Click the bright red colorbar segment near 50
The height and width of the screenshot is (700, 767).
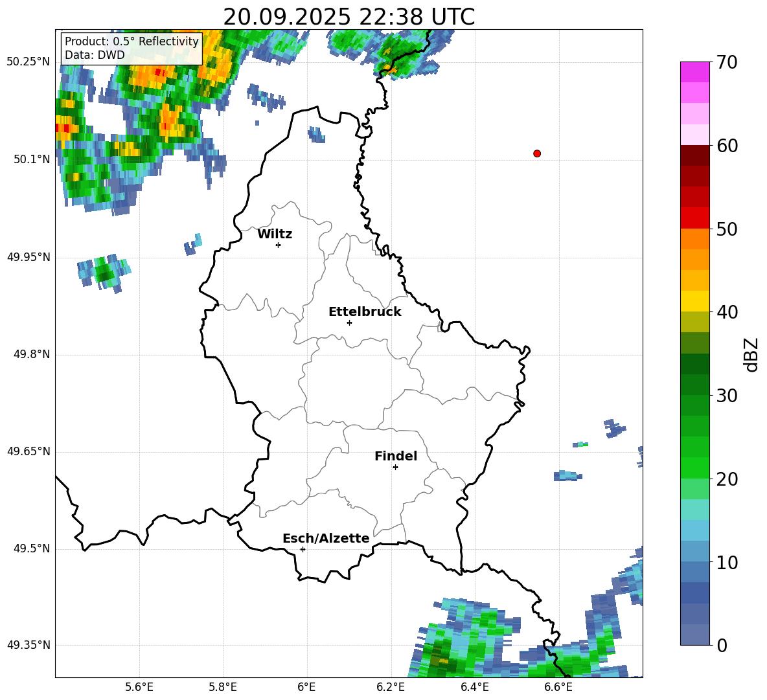pos(694,218)
